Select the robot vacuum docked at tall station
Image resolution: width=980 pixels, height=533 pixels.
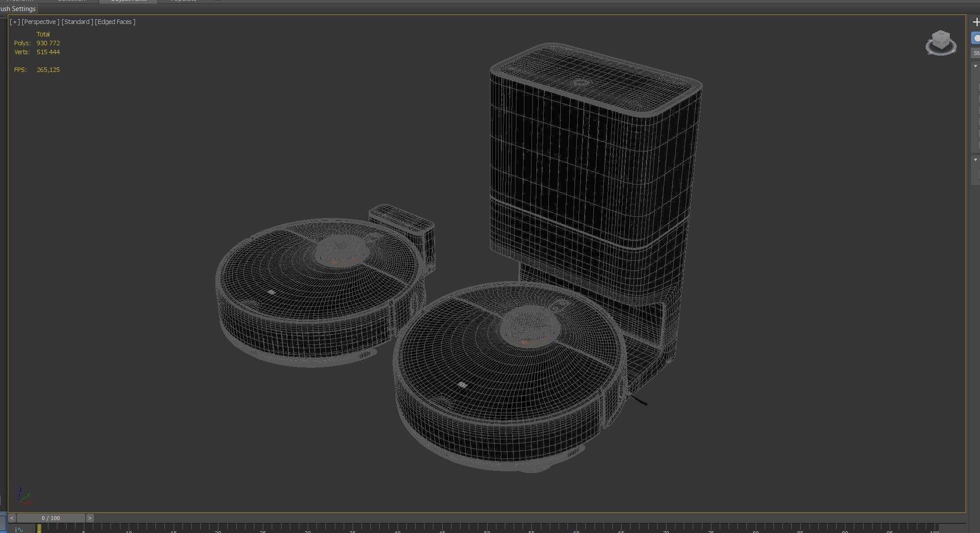click(511, 378)
